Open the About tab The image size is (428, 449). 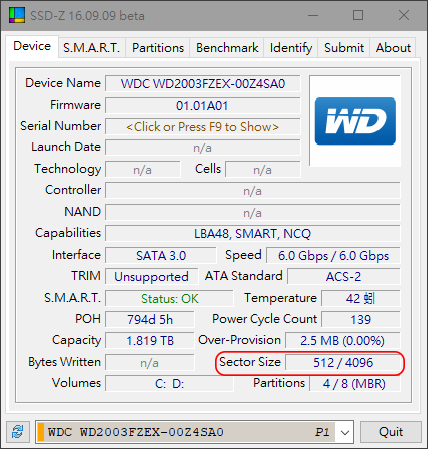pos(393,48)
